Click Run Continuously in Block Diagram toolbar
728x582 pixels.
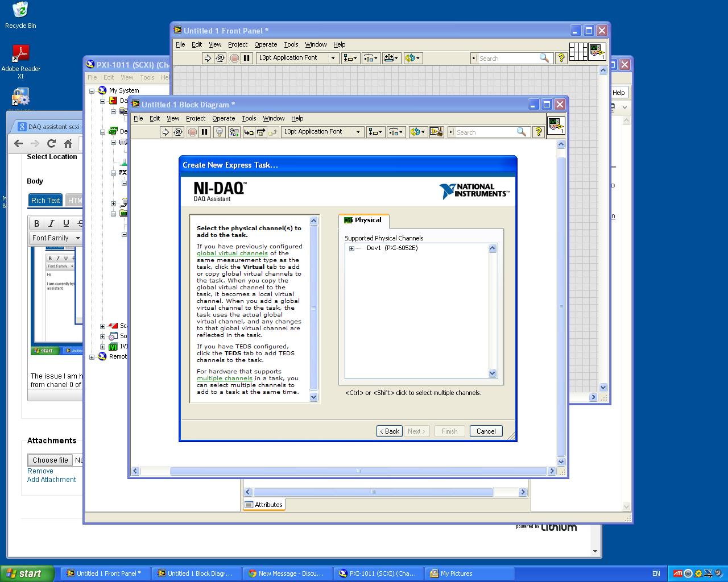178,132
